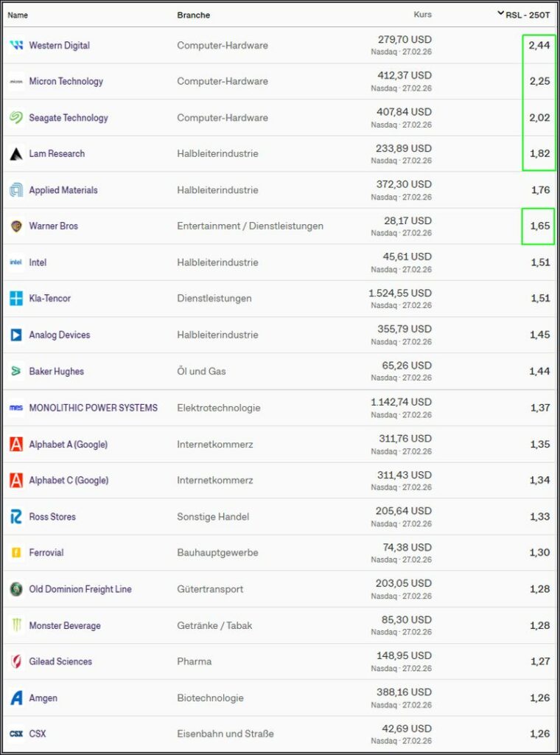The height and width of the screenshot is (755, 560).
Task: Open the MONOLITHIC POWER SYSTEMS link
Action: click(93, 408)
